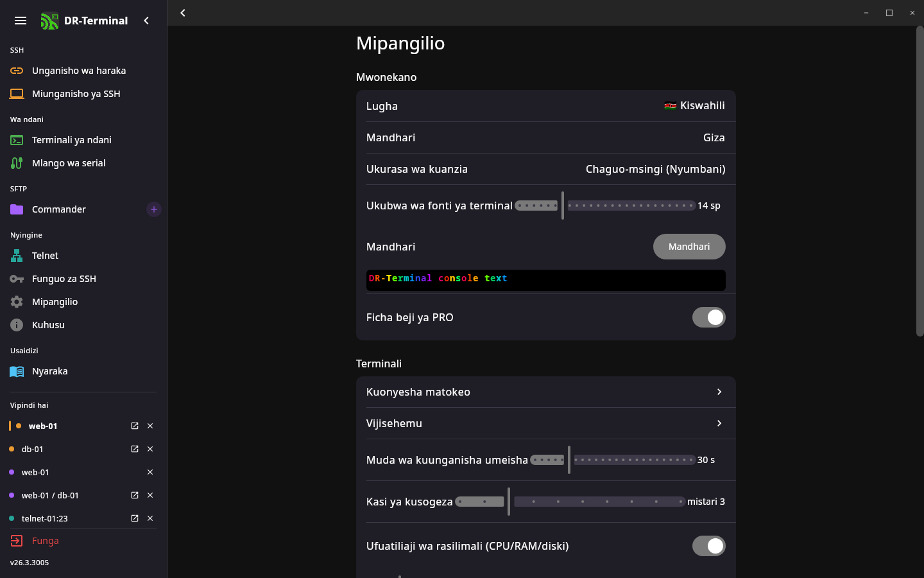Switch to db-01 session

coord(32,449)
